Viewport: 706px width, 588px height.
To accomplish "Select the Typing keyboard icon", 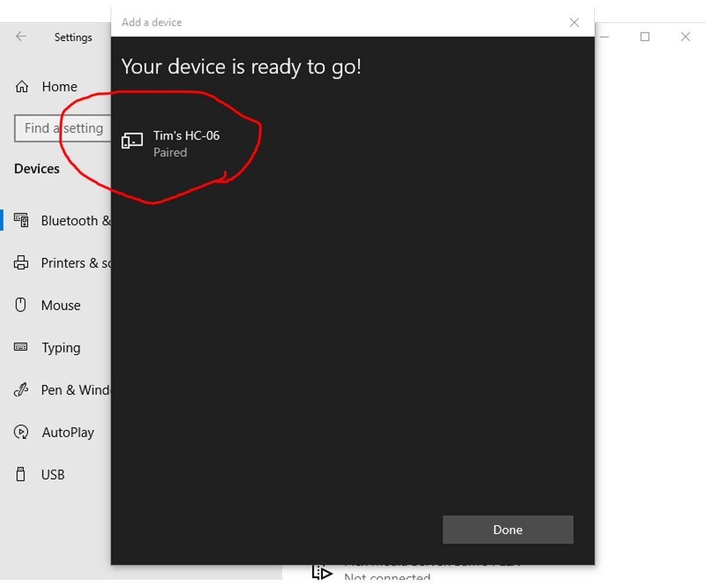I will [21, 348].
